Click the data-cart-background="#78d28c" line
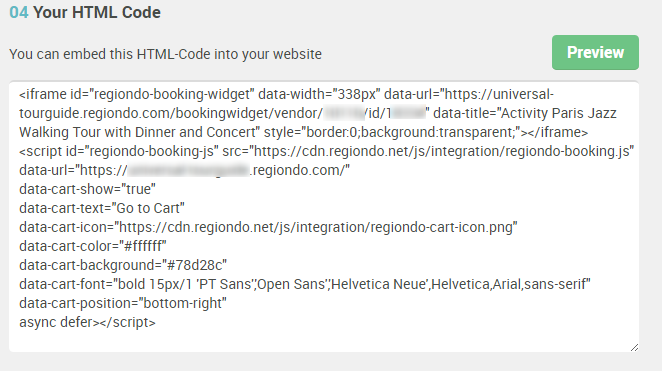 pyautogui.click(x=123, y=265)
